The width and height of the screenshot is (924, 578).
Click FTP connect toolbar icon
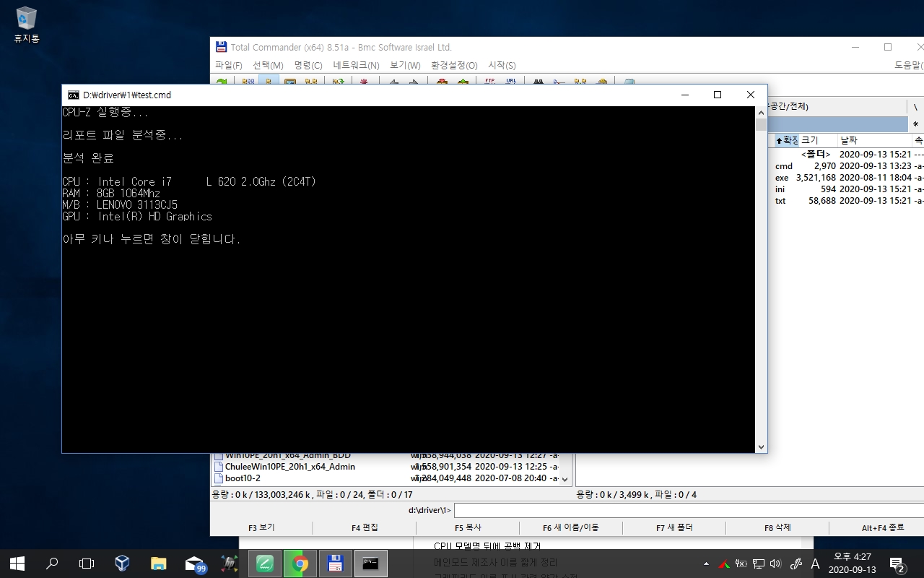coord(490,82)
